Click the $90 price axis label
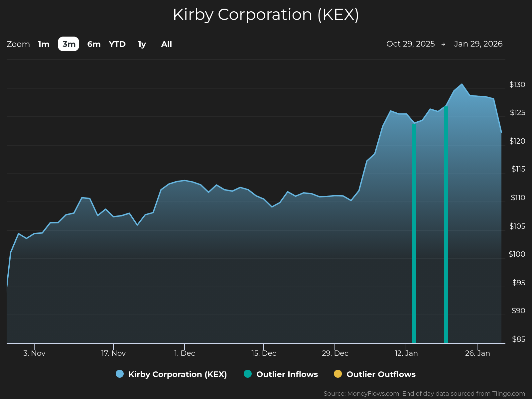This screenshot has height=399, width=532. tap(518, 311)
